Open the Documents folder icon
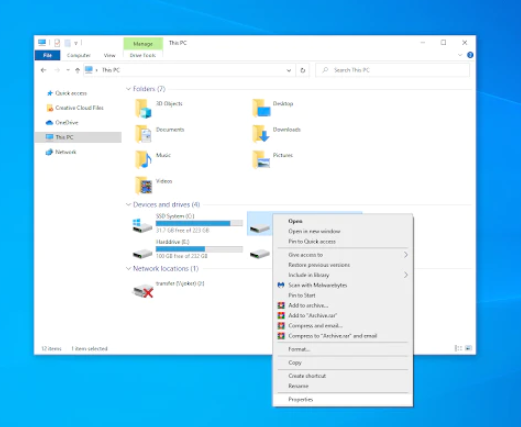The width and height of the screenshot is (521, 427). [143, 134]
